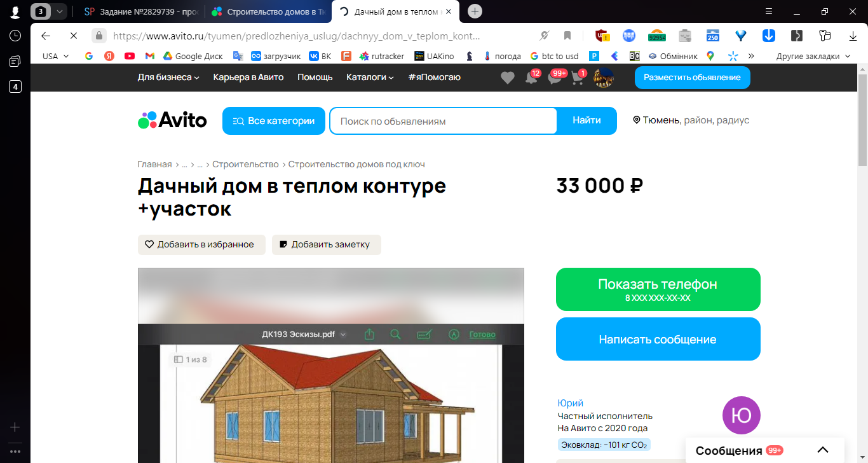
Task: Open browser history clock icon
Action: point(15,36)
